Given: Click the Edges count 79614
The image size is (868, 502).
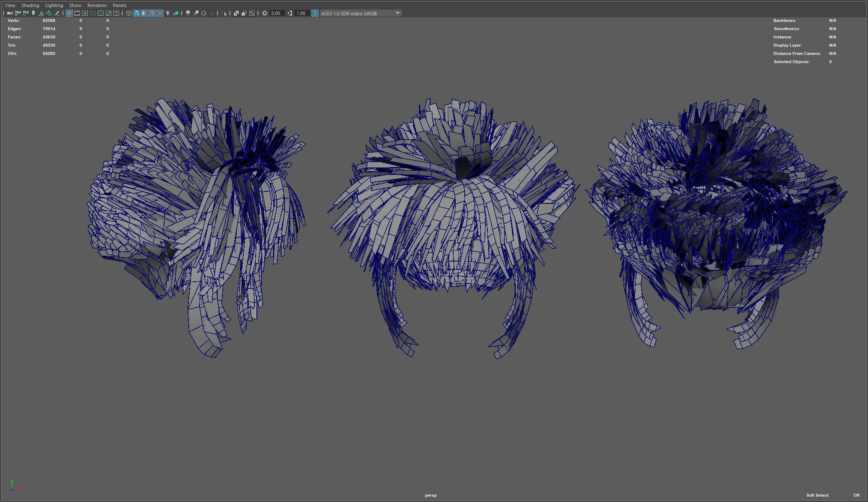Looking at the screenshot, I should 49,28.
